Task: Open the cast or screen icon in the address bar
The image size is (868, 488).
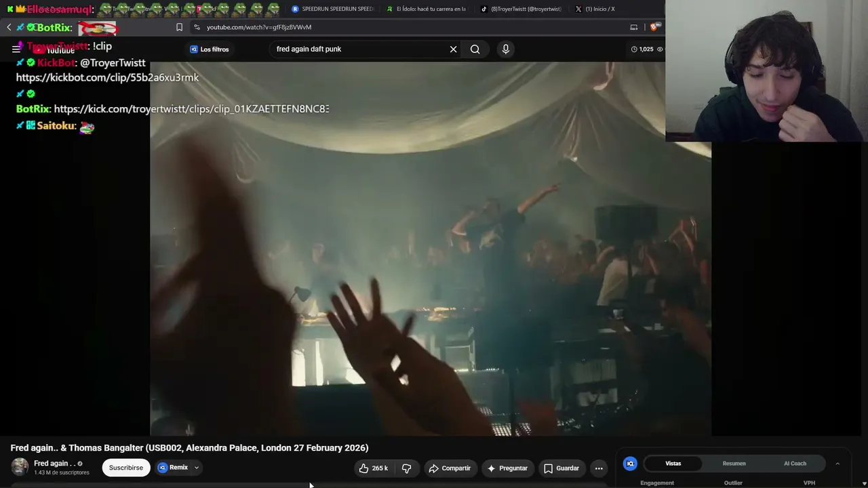Action: [x=633, y=27]
